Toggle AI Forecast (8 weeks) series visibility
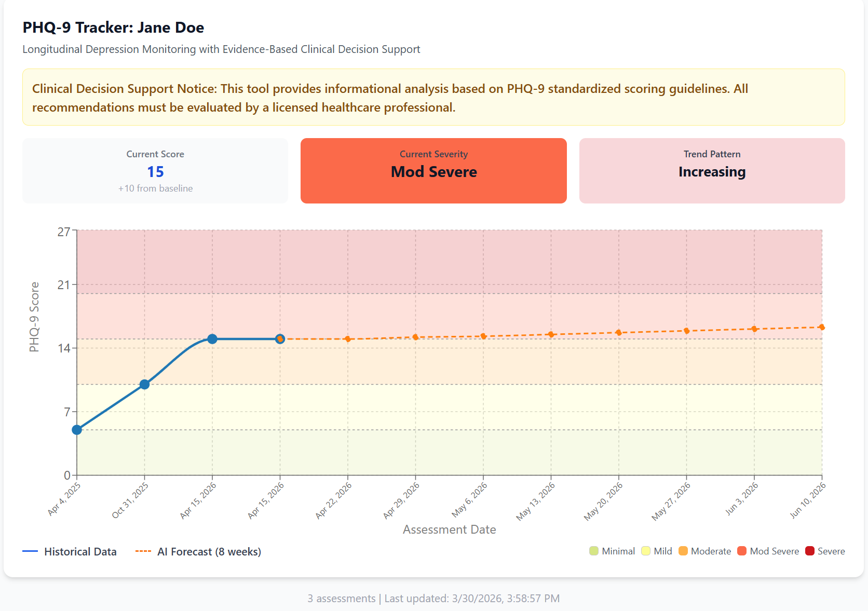Image resolution: width=868 pixels, height=611 pixels. click(209, 551)
